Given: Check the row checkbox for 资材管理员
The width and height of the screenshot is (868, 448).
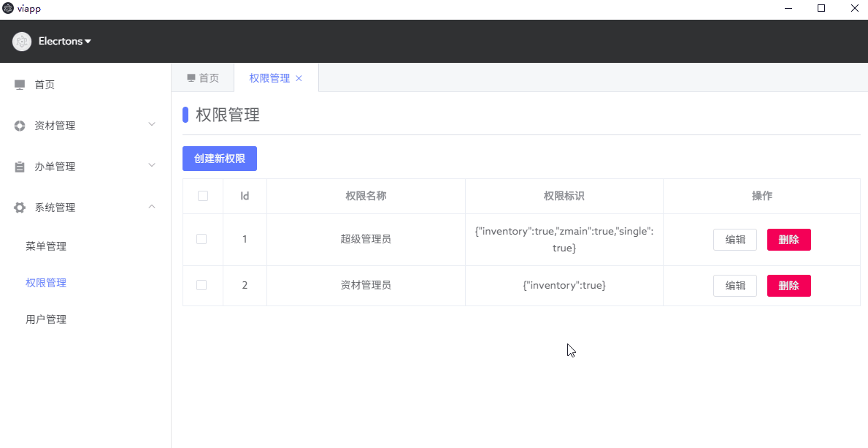Looking at the screenshot, I should pos(201,285).
